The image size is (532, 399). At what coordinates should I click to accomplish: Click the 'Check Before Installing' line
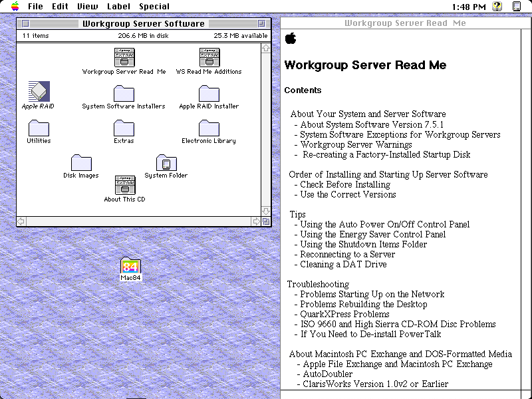(x=345, y=184)
